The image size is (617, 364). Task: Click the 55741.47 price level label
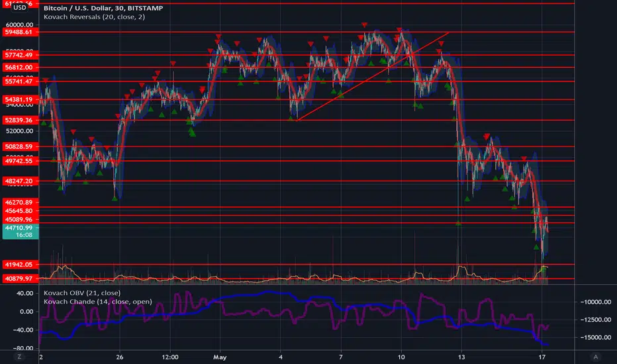[x=20, y=81]
